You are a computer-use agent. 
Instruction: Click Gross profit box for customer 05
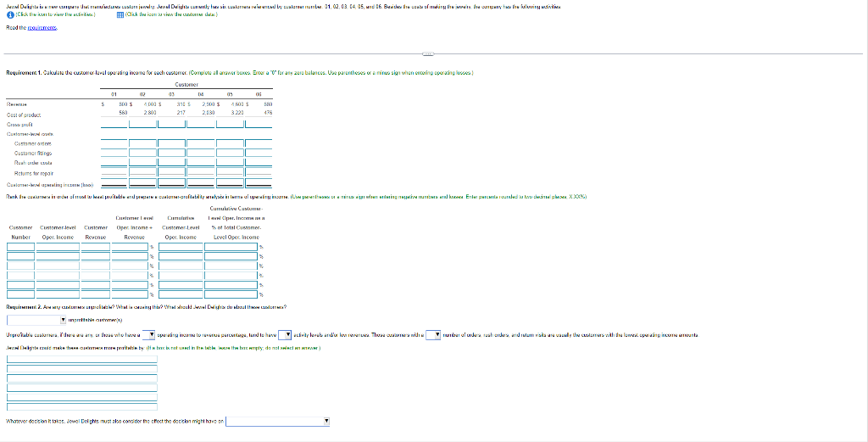(x=230, y=124)
